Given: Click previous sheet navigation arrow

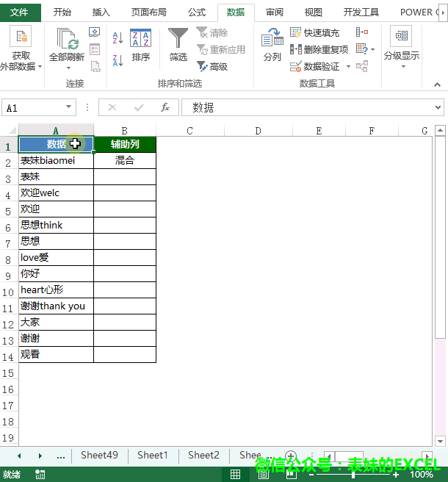Looking at the screenshot, I should click(19, 456).
